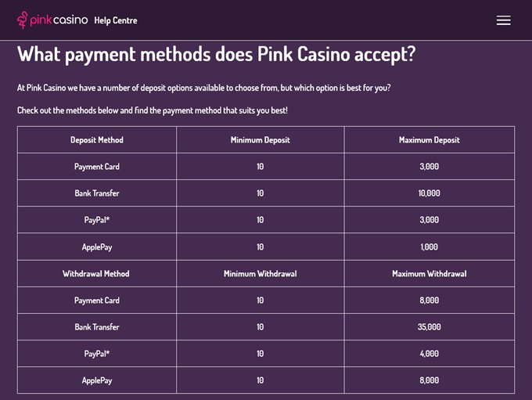Image resolution: width=532 pixels, height=400 pixels.
Task: Click the 'At Pink Casino we have' paragraph
Action: click(203, 88)
